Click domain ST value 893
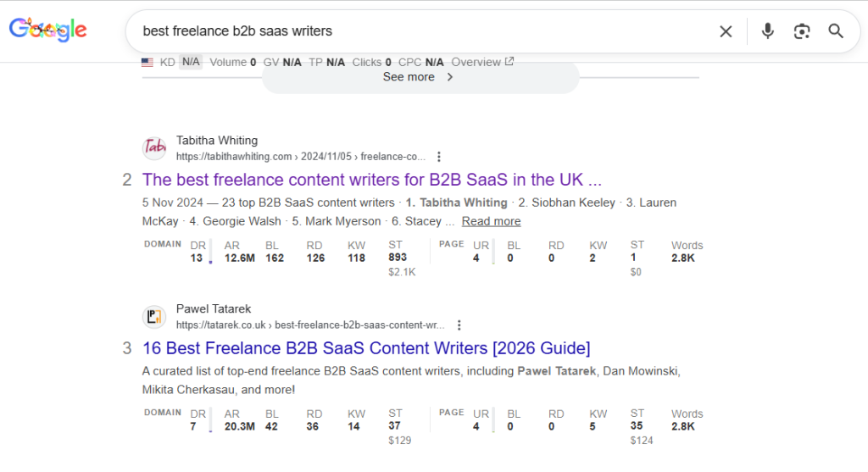 398,258
